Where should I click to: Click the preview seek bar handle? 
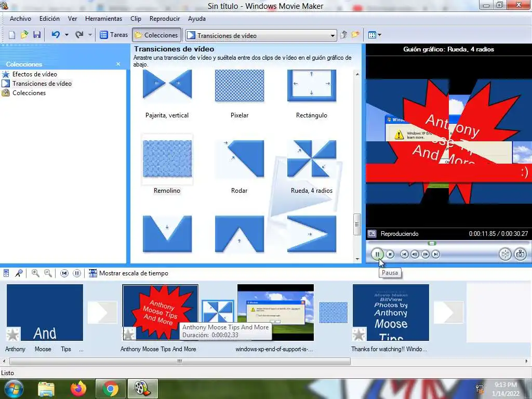pos(432,243)
